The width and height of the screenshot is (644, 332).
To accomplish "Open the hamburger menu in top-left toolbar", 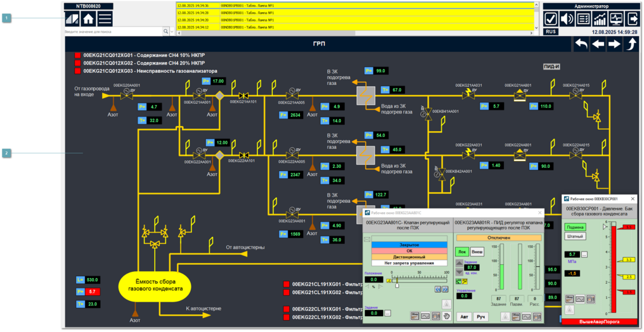I will click(105, 18).
